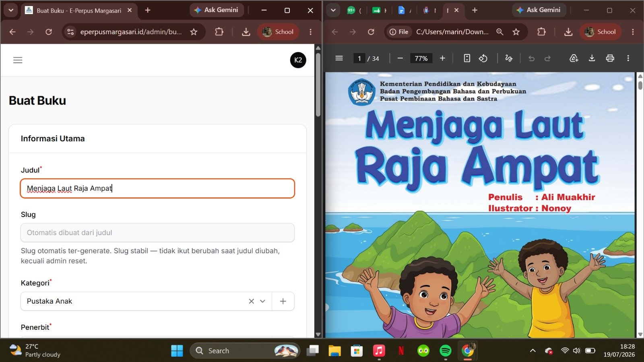Download the PDF from viewer toolbar
Image resolution: width=644 pixels, height=362 pixels.
tap(592, 58)
